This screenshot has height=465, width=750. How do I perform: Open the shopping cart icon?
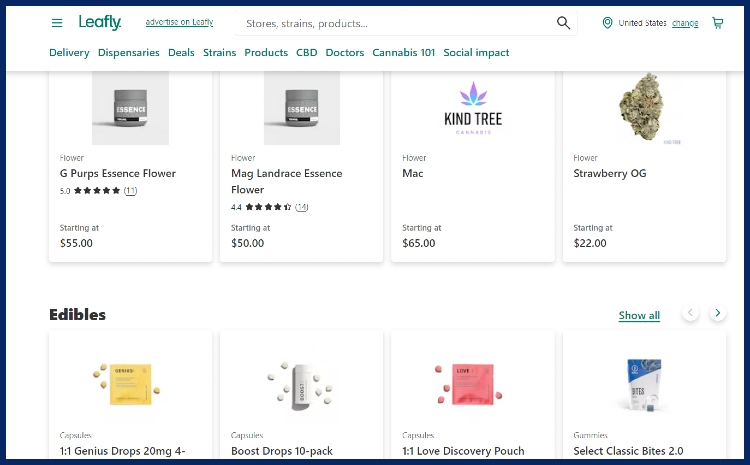[x=717, y=22]
